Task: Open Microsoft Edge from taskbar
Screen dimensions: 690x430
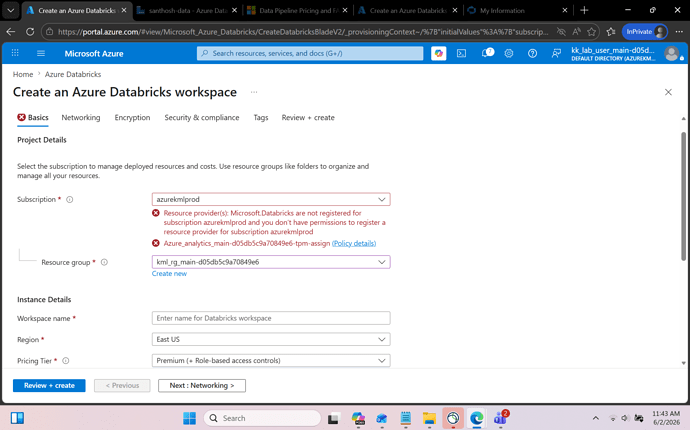Action: pyautogui.click(x=477, y=418)
